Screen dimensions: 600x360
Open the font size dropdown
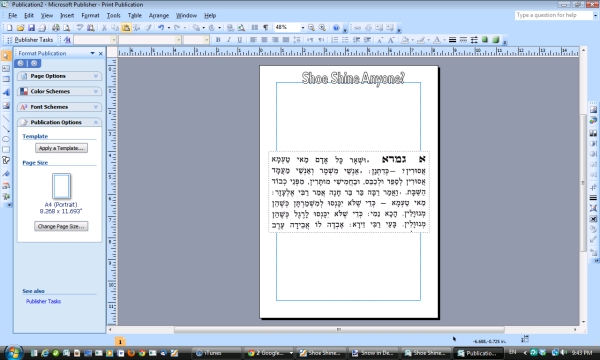point(206,40)
